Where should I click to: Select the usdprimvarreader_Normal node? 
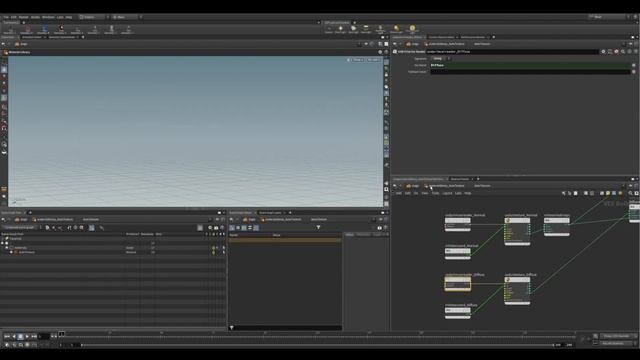(x=458, y=224)
